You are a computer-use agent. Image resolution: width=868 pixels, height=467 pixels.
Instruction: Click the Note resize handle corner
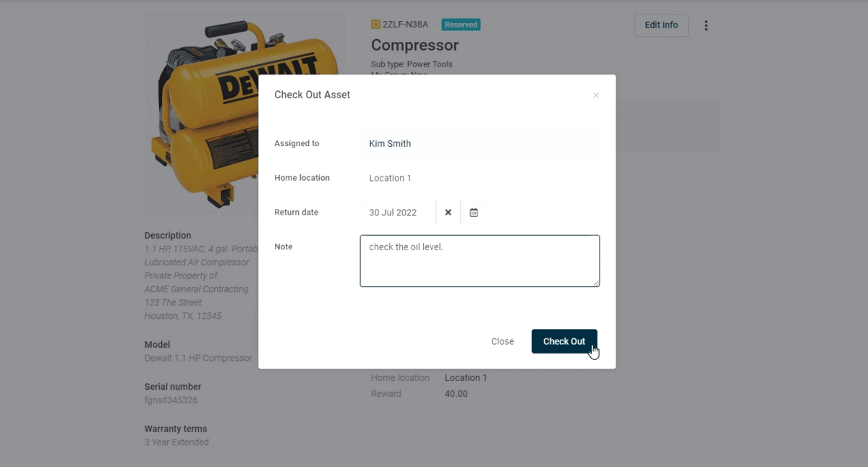coord(596,283)
